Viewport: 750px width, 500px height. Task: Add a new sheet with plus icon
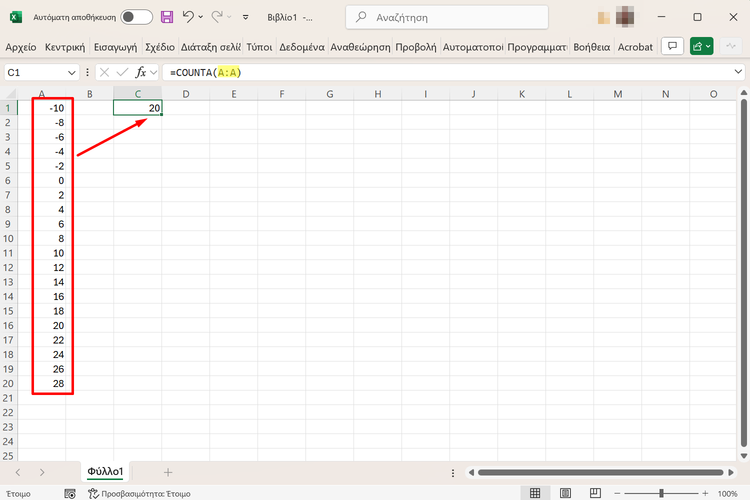168,471
